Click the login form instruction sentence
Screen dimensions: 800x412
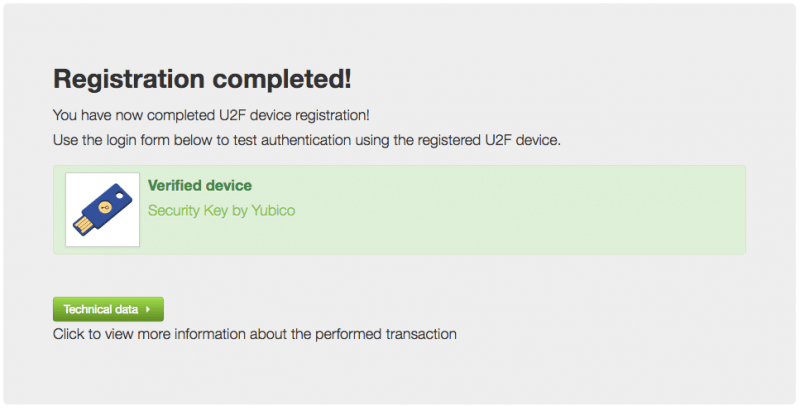click(x=306, y=139)
